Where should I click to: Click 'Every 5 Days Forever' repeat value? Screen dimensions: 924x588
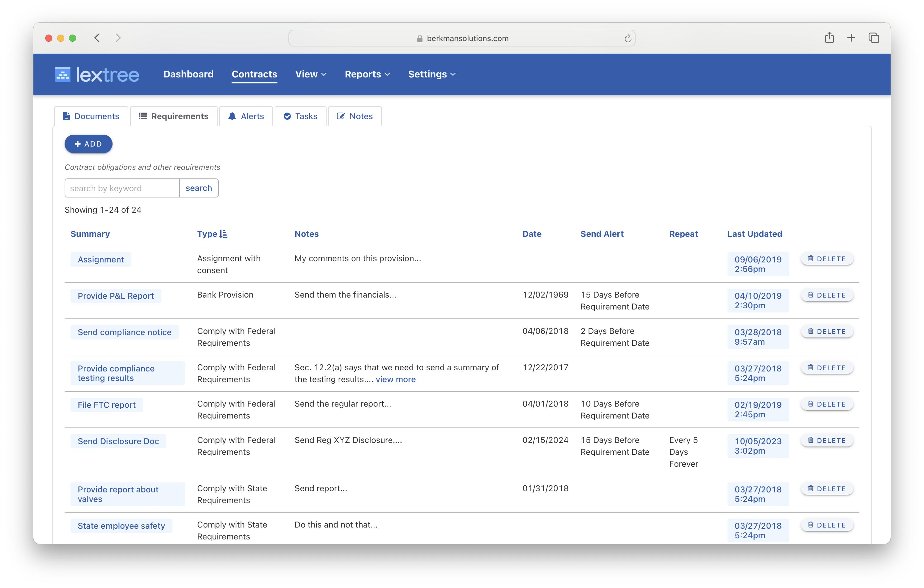(x=683, y=452)
